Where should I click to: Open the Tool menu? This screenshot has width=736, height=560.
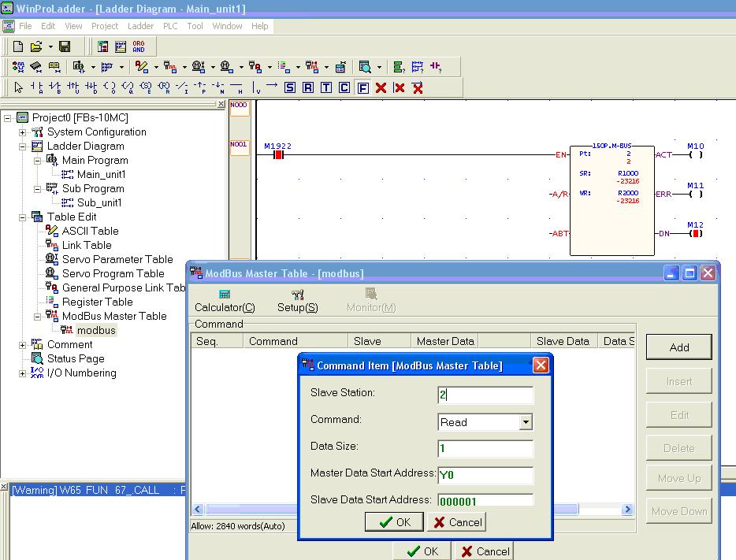pyautogui.click(x=195, y=26)
